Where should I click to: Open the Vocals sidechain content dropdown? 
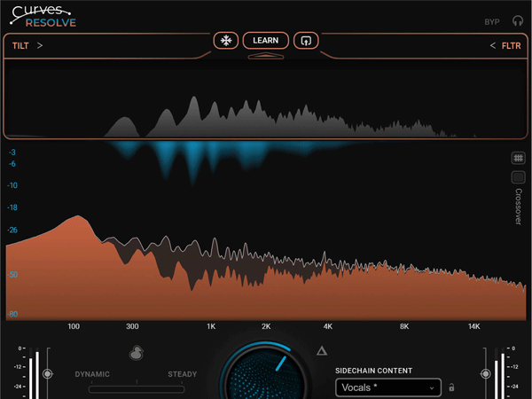tap(388, 387)
